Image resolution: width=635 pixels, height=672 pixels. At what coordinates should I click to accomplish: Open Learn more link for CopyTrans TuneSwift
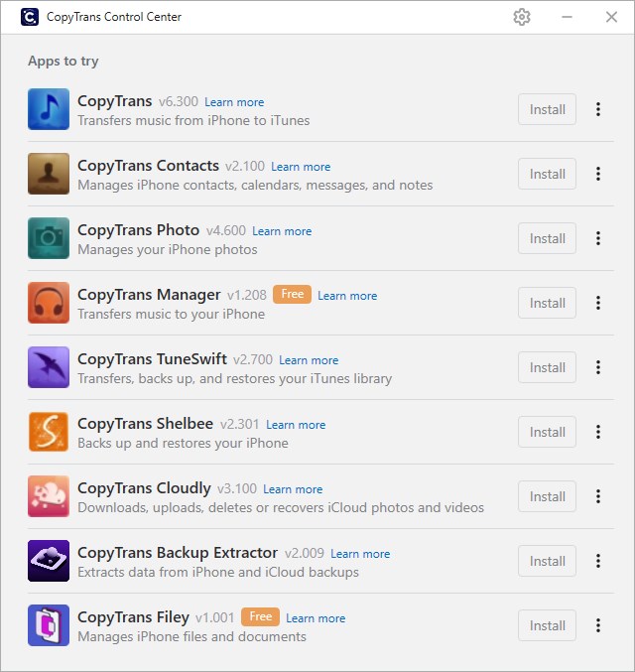click(x=309, y=360)
